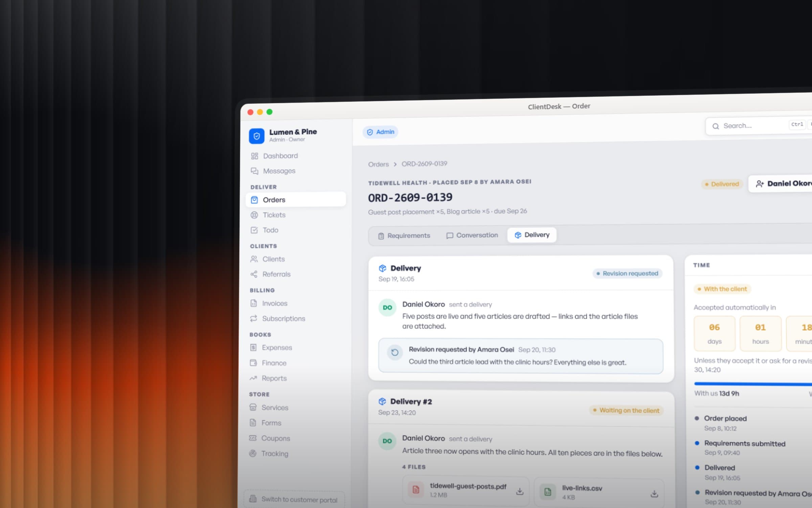Switch to the Conversation tab
Screen dimensions: 812x508
472,235
